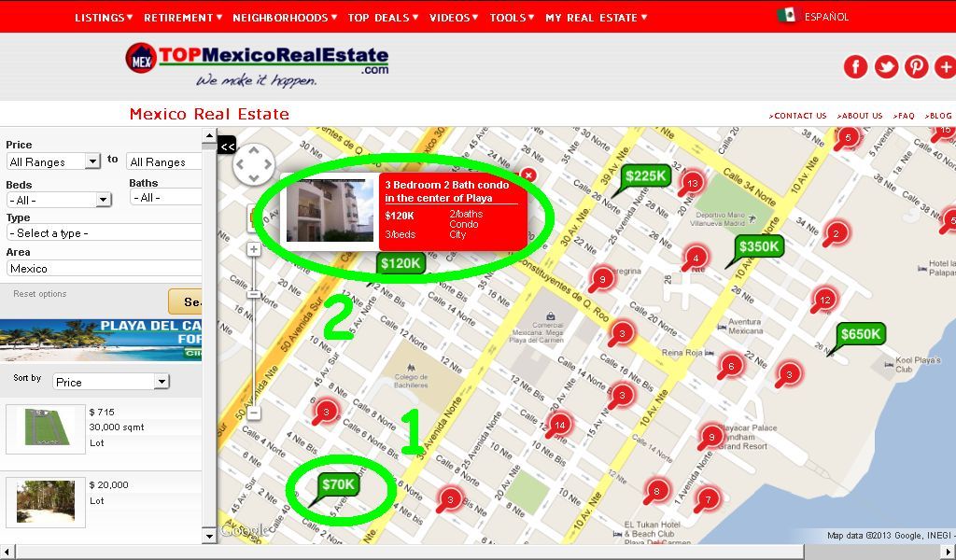The image size is (956, 560).
Task: Open the condo photo in the popup
Action: click(x=330, y=211)
